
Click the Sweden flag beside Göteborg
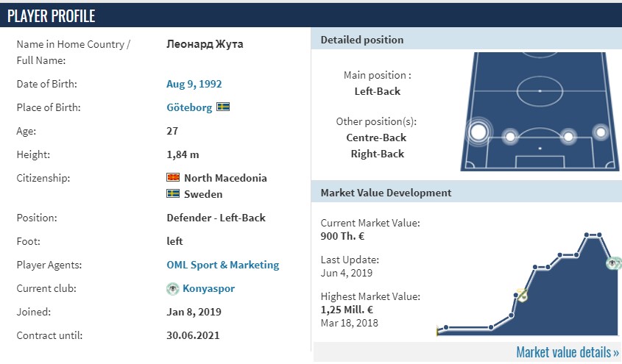[x=223, y=107]
